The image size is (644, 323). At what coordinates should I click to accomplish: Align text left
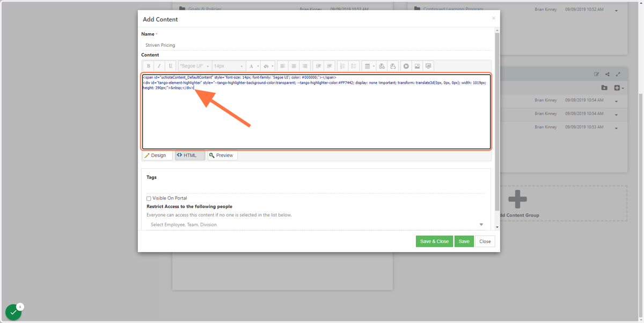tap(282, 66)
